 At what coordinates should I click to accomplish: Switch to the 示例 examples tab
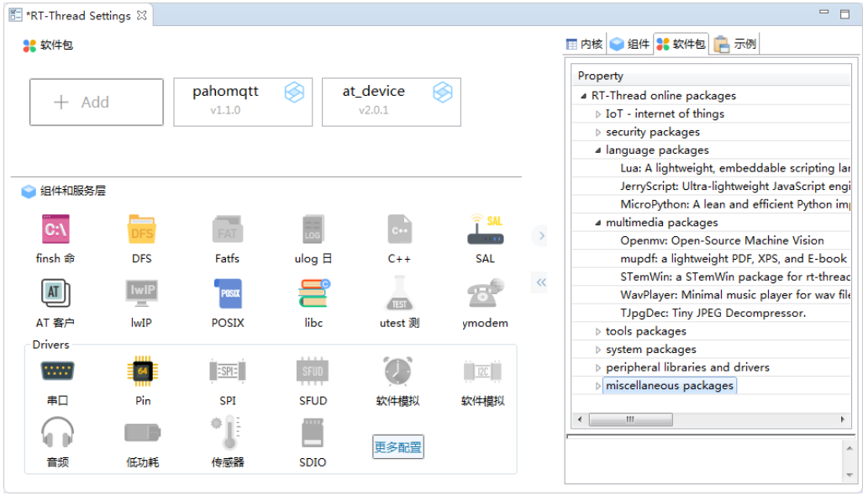click(x=735, y=45)
